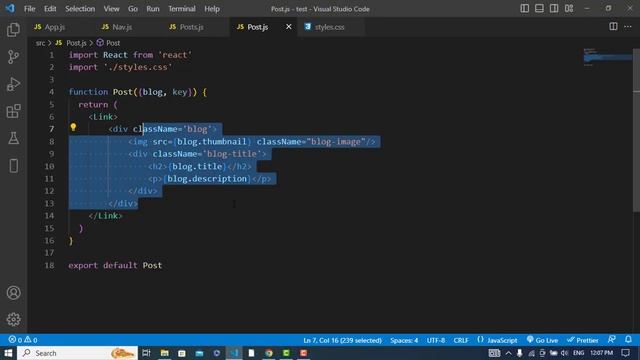640x360 pixels.
Task: Click the Windows taskbar Search box
Action: (78, 353)
